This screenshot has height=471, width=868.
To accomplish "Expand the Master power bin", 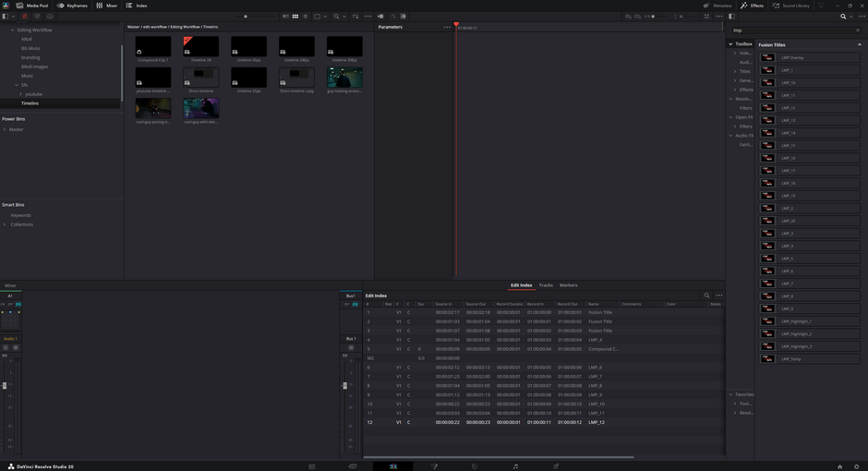I will [x=5, y=129].
